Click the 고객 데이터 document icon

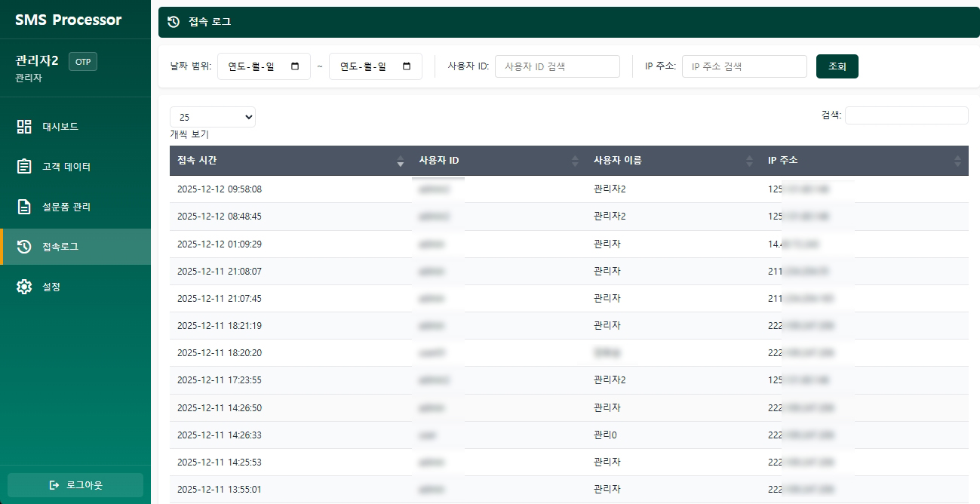coord(25,166)
